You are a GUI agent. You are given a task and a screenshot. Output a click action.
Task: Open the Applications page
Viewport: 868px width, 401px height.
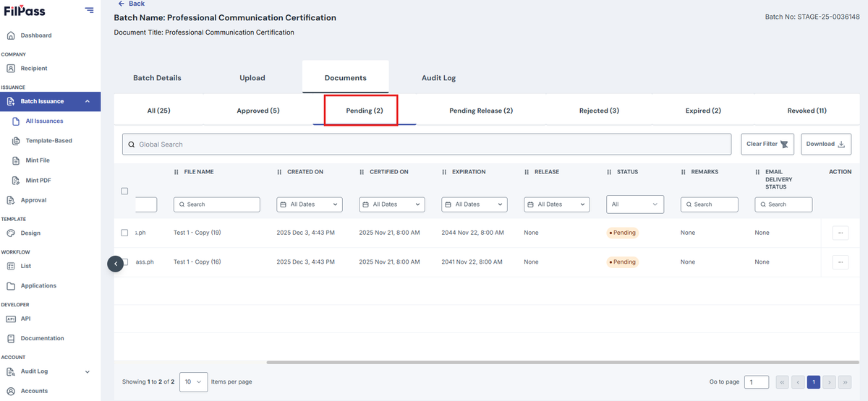(x=38, y=286)
